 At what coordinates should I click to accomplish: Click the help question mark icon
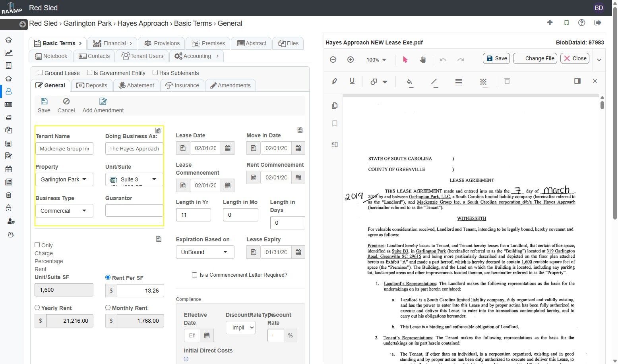coord(581,23)
